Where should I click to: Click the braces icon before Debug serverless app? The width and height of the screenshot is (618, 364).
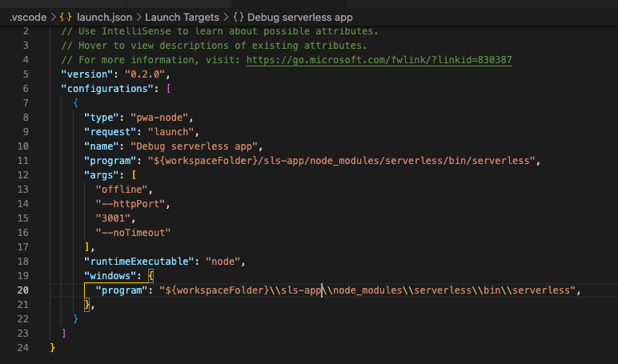coord(239,18)
